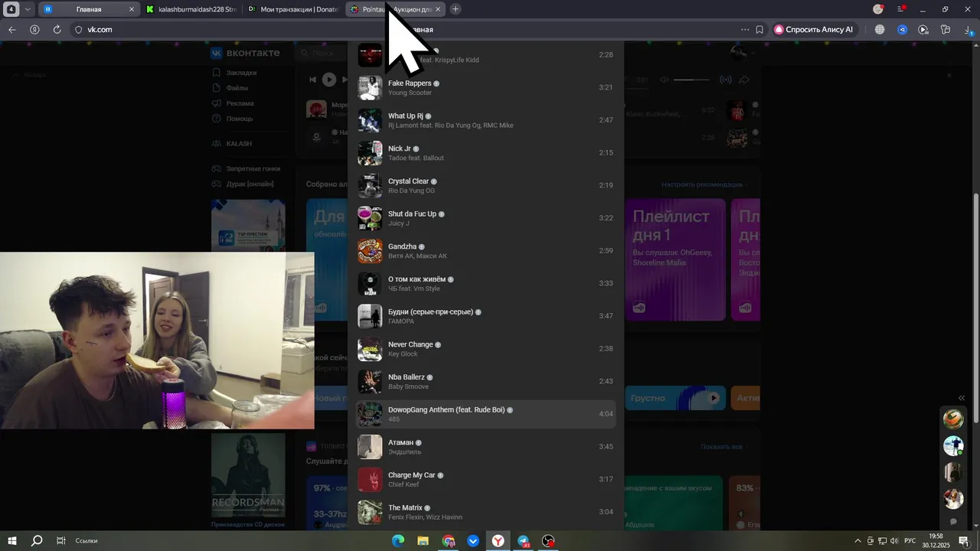Click explicit badge next to Fake Rappers
The width and height of the screenshot is (980, 551).
click(x=436, y=83)
